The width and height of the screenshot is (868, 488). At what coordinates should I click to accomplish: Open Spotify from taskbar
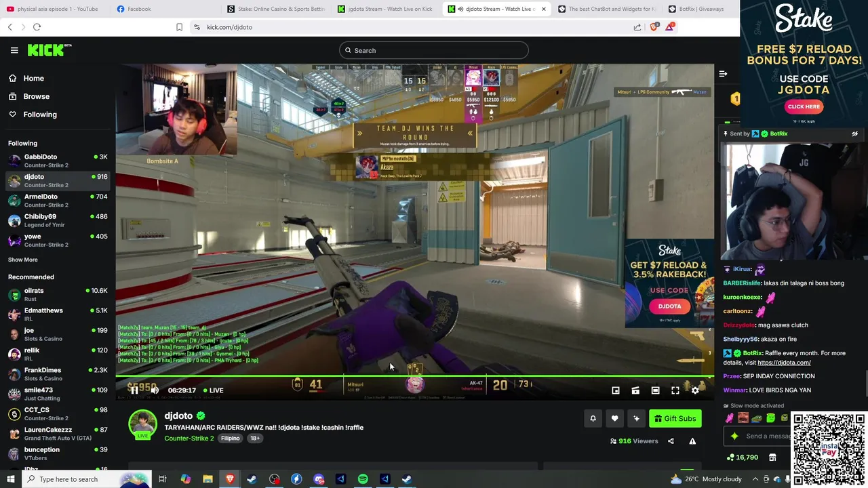363,479
